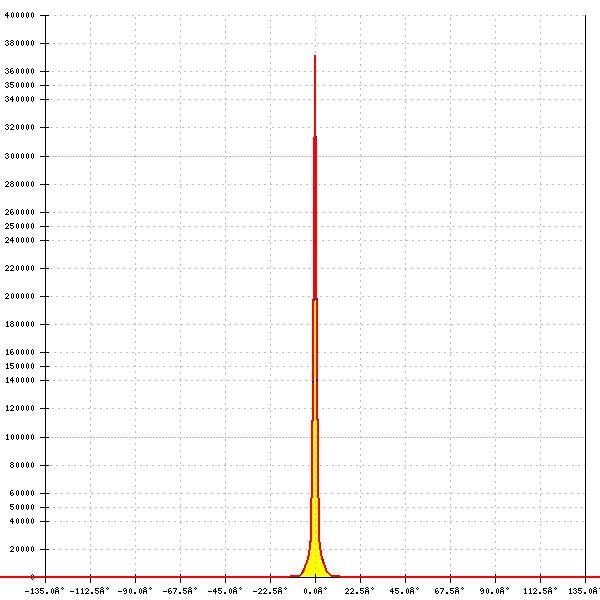Click the 260000 y-axis label

(20, 212)
